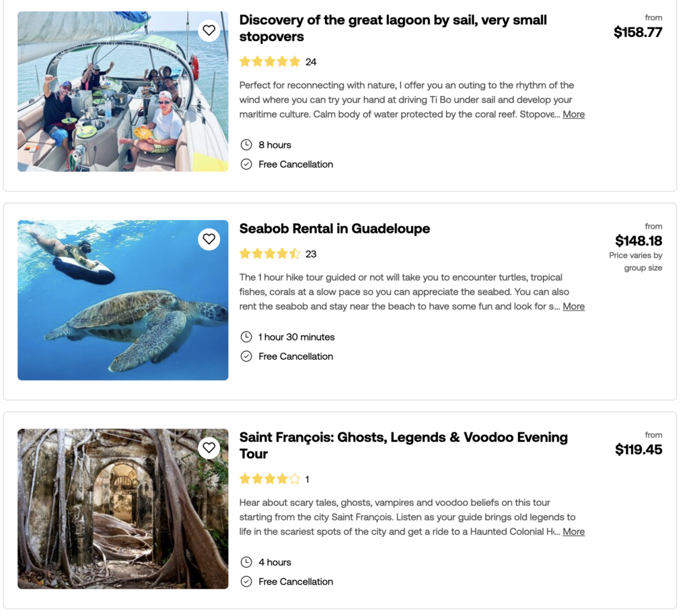
Task: Expand Seabob Rental description via More
Action: coord(573,306)
